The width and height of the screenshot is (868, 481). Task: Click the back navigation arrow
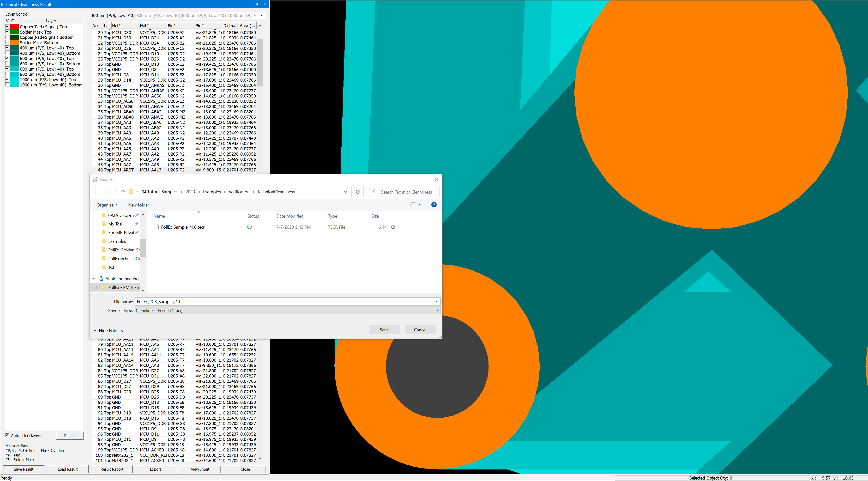click(97, 192)
